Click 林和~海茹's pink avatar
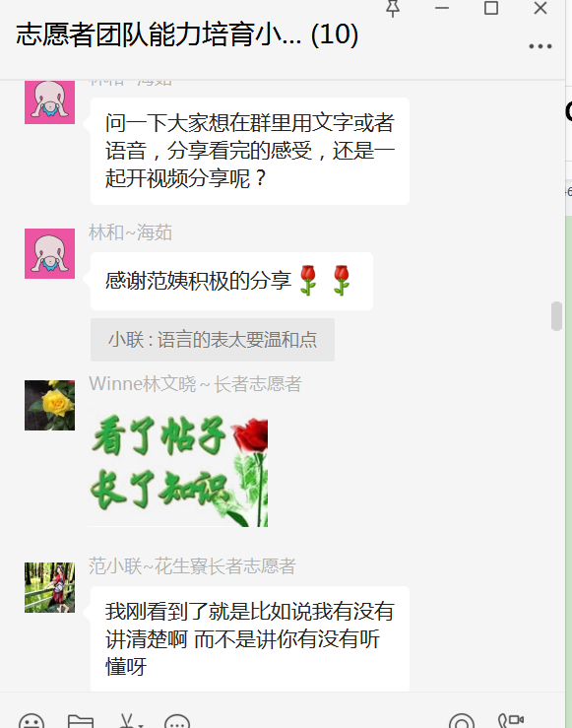The width and height of the screenshot is (572, 728). (49, 253)
